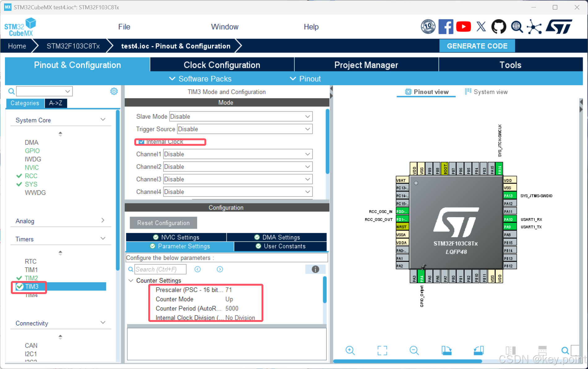Open the Facebook icon link
Image resolution: width=588 pixels, height=369 pixels.
tap(446, 27)
